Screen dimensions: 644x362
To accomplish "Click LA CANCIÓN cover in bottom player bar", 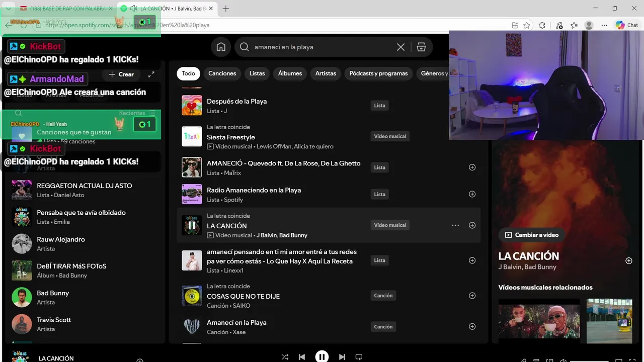I will coord(22,355).
